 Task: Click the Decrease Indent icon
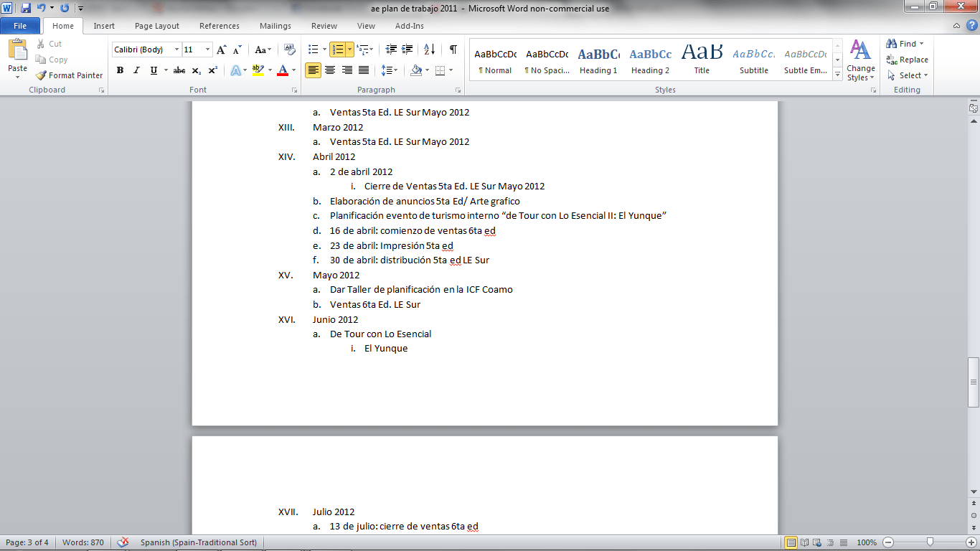tap(391, 50)
